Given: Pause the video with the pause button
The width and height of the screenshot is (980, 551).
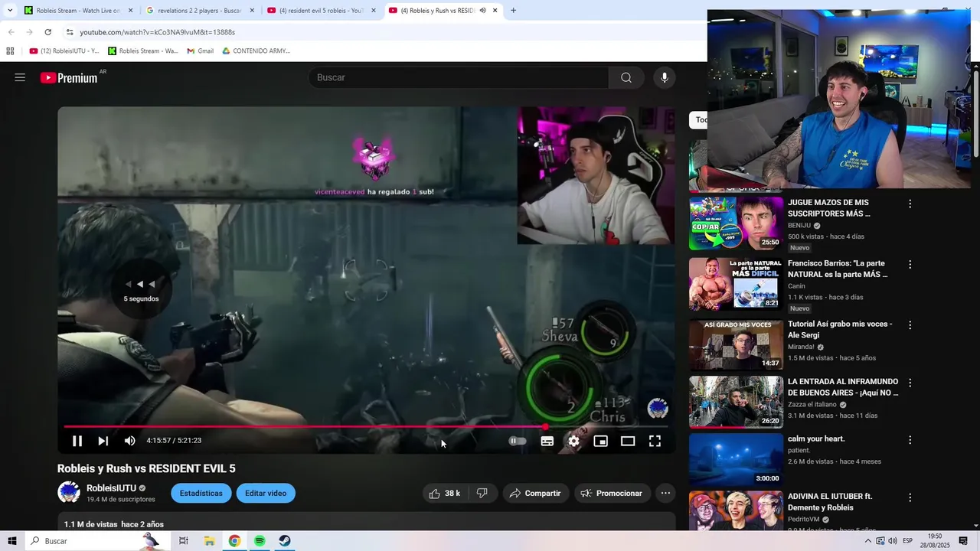Looking at the screenshot, I should click(x=77, y=441).
